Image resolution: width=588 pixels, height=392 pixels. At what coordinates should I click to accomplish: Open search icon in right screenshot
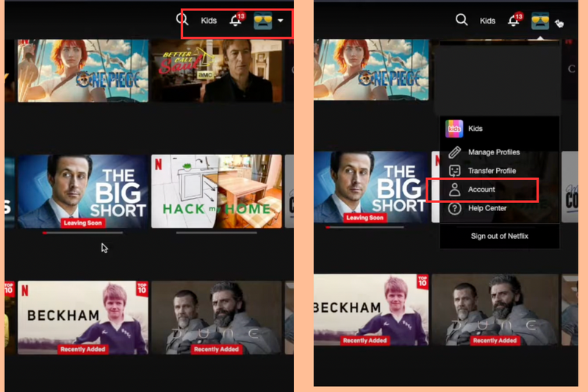tap(462, 20)
